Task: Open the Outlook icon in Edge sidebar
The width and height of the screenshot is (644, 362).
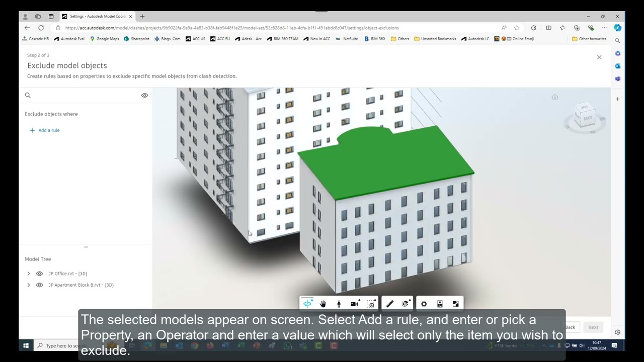Action: pos(618,66)
